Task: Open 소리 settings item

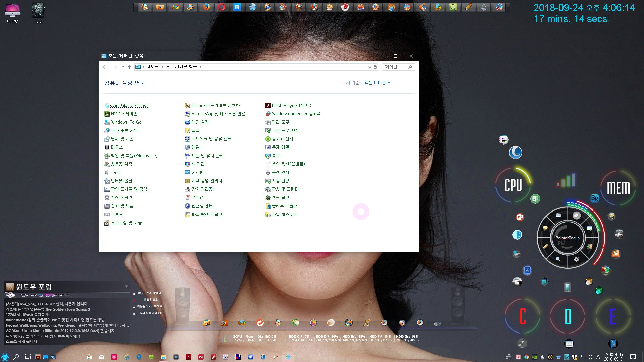Action: point(112,172)
